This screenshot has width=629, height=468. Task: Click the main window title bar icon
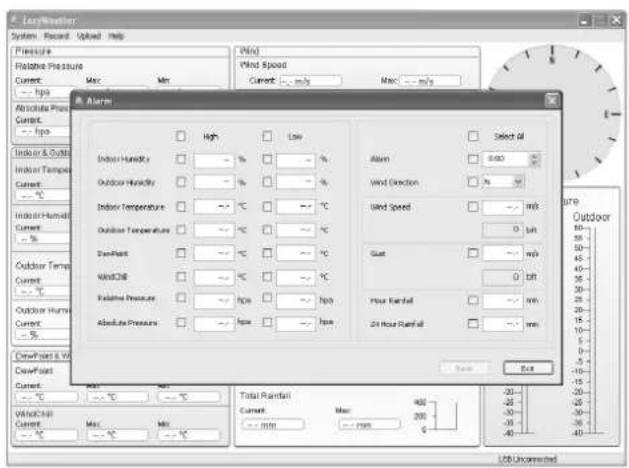[x=14, y=20]
